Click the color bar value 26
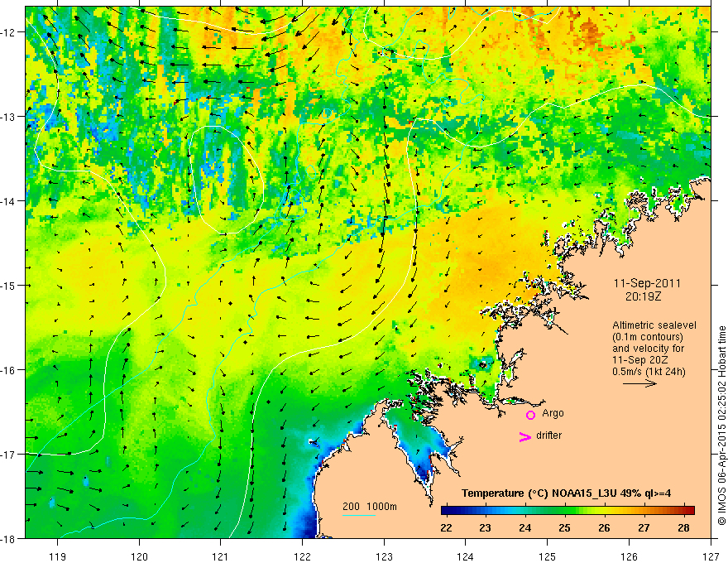Viewport: 728px width, 563px height. [604, 527]
